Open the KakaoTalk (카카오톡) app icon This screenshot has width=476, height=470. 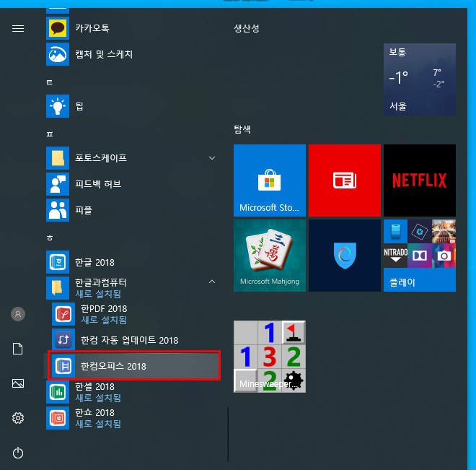[x=58, y=28]
